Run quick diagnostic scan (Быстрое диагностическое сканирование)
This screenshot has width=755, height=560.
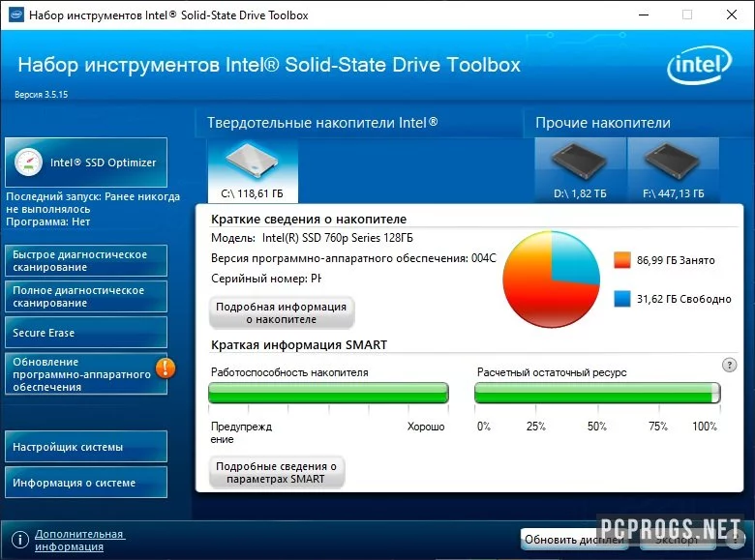point(86,261)
